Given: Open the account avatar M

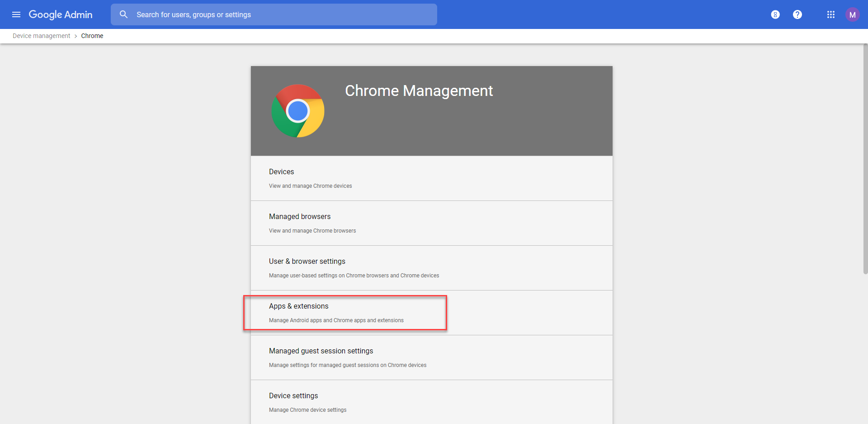Looking at the screenshot, I should [x=852, y=14].
